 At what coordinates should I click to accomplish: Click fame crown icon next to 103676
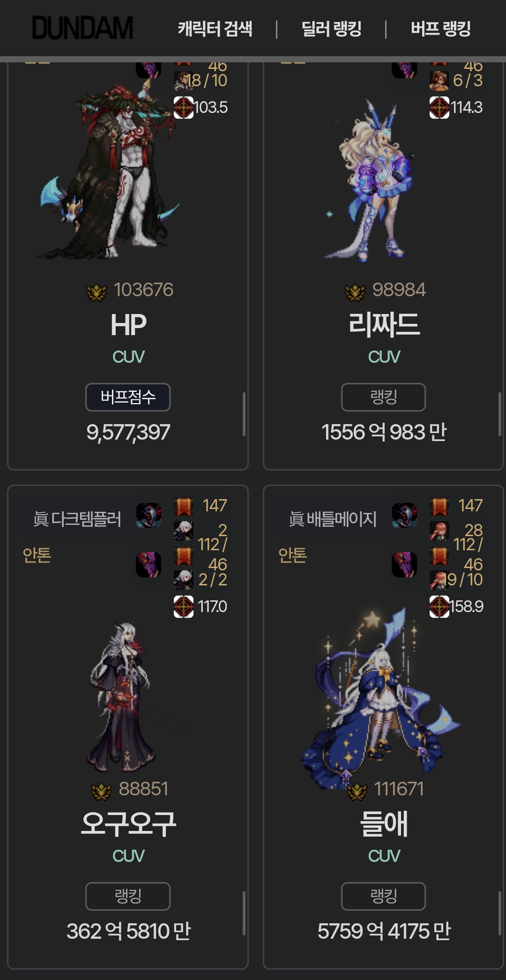click(x=97, y=292)
